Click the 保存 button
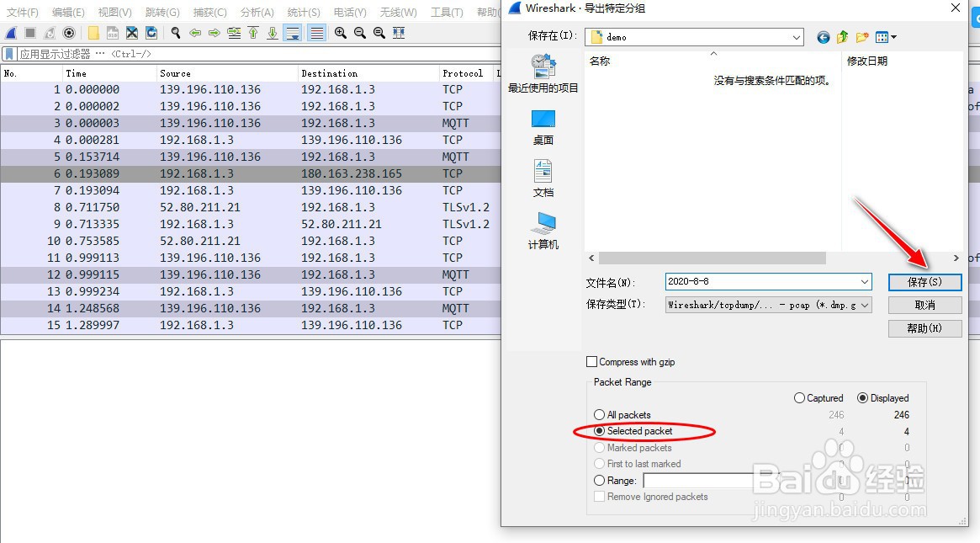Image resolution: width=980 pixels, height=543 pixels. 924,283
